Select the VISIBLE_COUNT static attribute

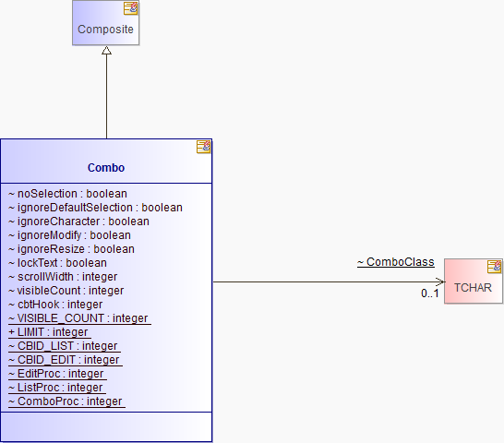pos(79,318)
